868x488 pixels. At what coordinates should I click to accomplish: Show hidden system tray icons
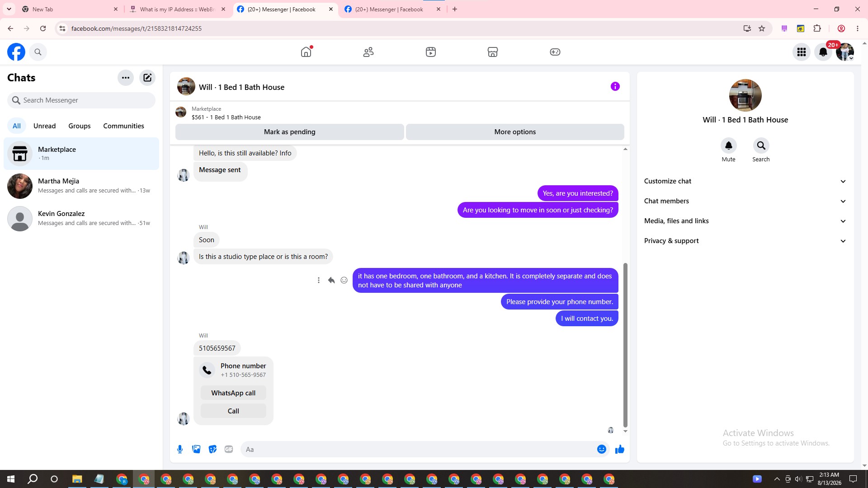(777, 479)
